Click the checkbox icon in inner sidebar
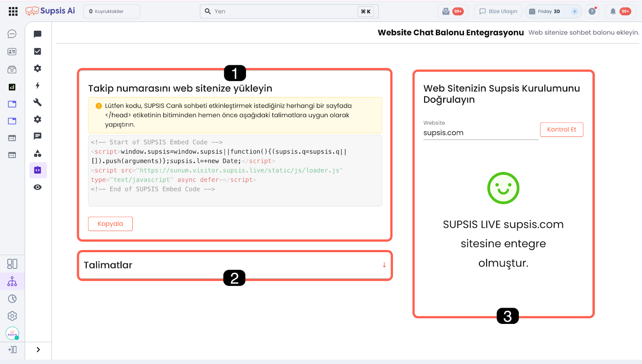 pyautogui.click(x=38, y=51)
